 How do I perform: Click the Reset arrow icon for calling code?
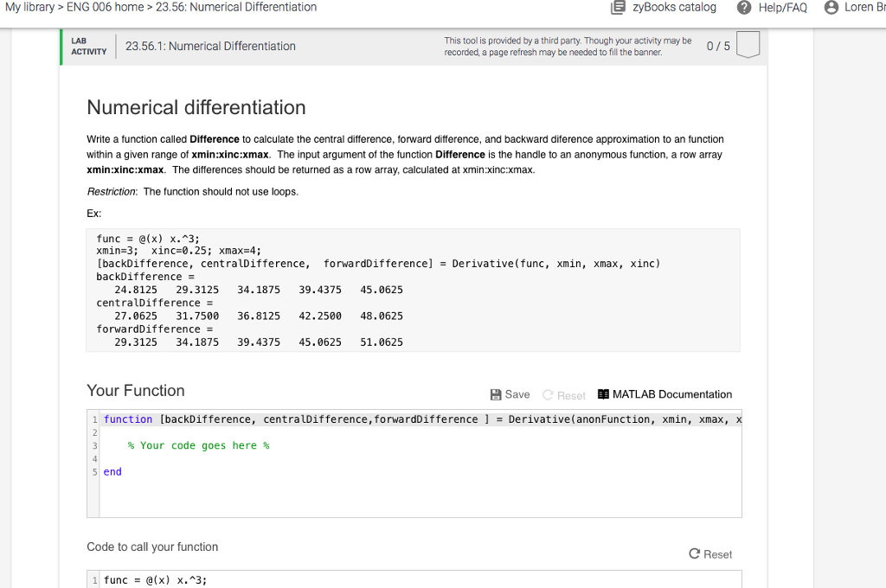pyautogui.click(x=695, y=553)
